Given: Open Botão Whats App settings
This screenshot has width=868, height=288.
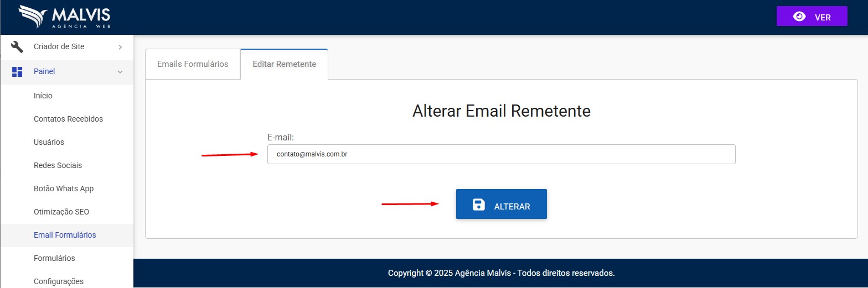Looking at the screenshot, I should click(64, 188).
